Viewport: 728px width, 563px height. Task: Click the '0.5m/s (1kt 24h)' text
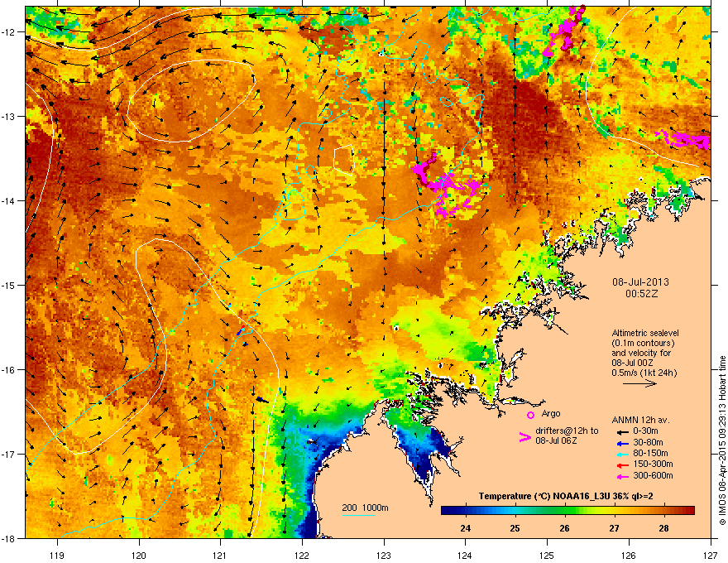coord(644,373)
